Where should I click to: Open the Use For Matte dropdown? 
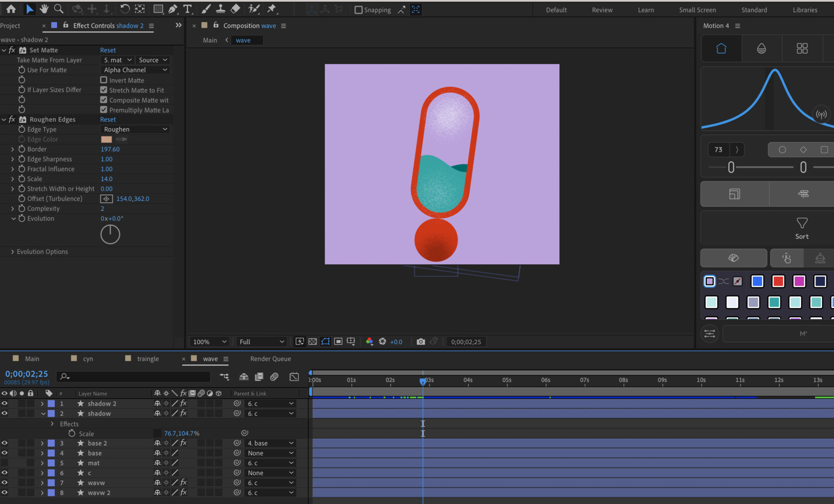point(135,70)
